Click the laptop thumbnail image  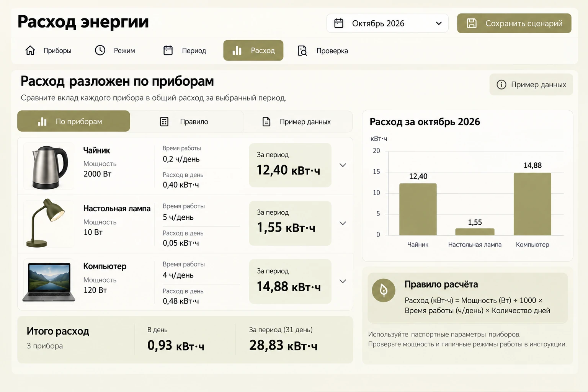(x=49, y=282)
